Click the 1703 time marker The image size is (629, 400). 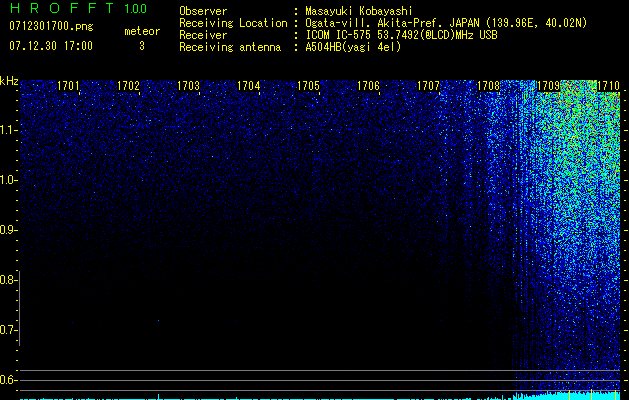pos(189,86)
